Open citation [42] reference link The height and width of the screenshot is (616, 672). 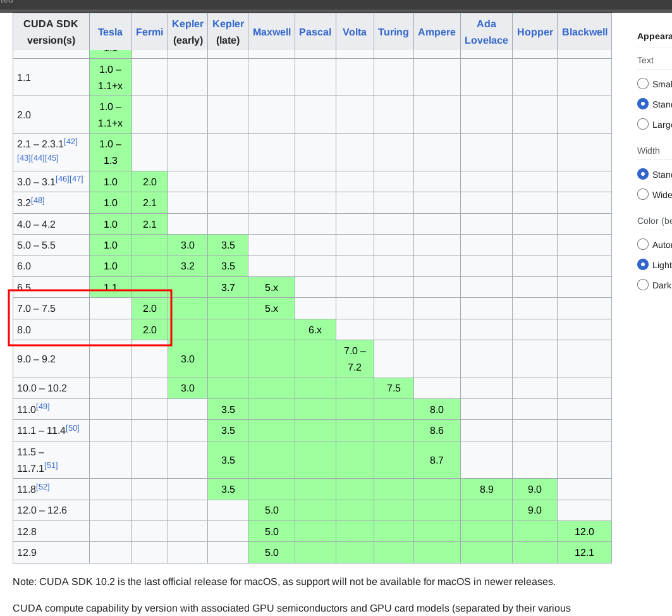(x=71, y=142)
